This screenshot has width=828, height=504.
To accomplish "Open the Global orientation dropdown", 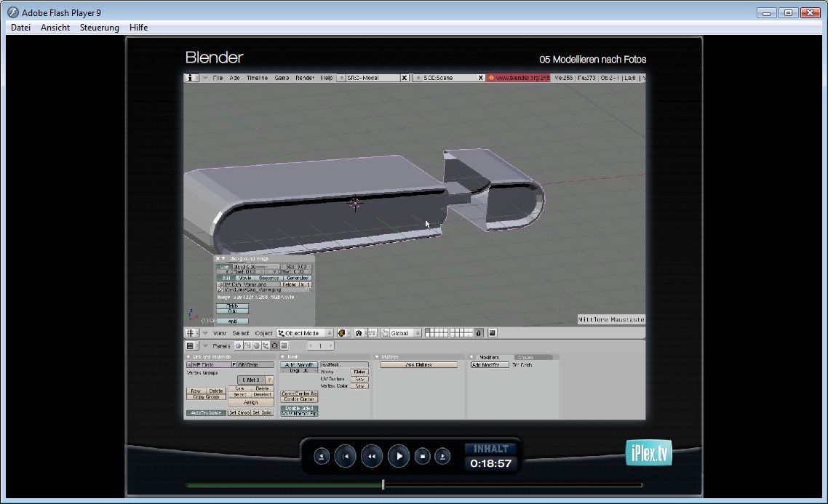I will 401,333.
